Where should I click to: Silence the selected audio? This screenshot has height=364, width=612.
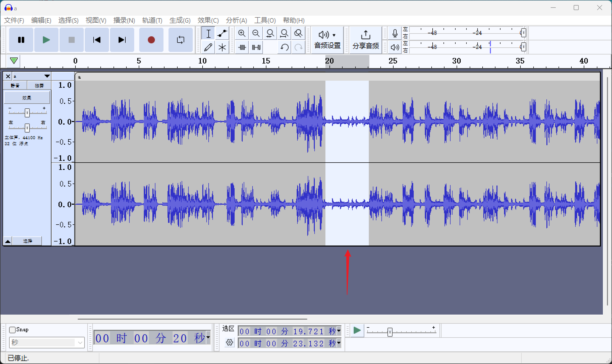(x=256, y=47)
